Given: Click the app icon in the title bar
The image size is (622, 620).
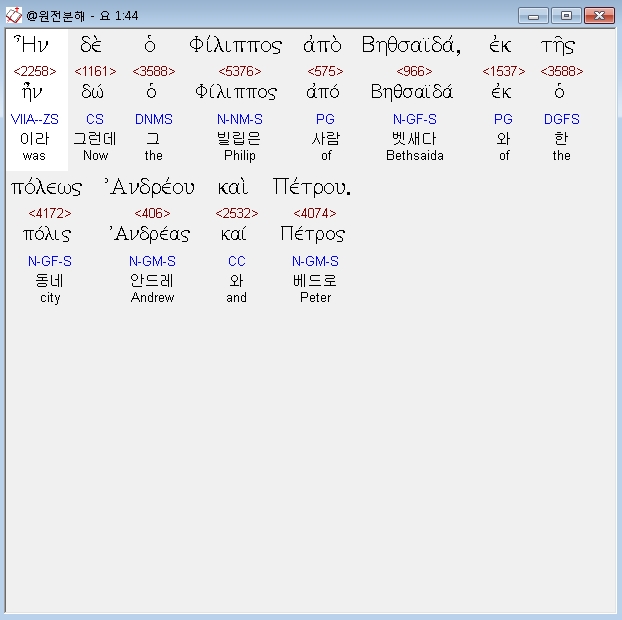Looking at the screenshot, I should pos(13,15).
